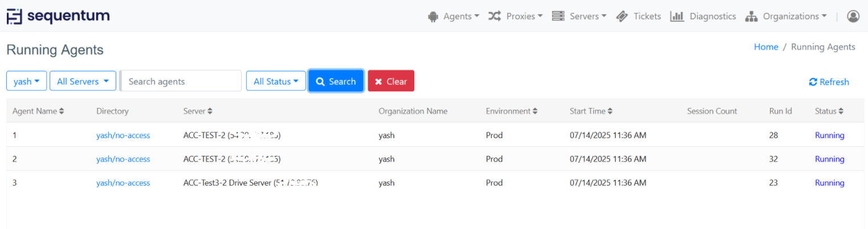
Task: Refresh the running agents list
Action: click(x=829, y=82)
